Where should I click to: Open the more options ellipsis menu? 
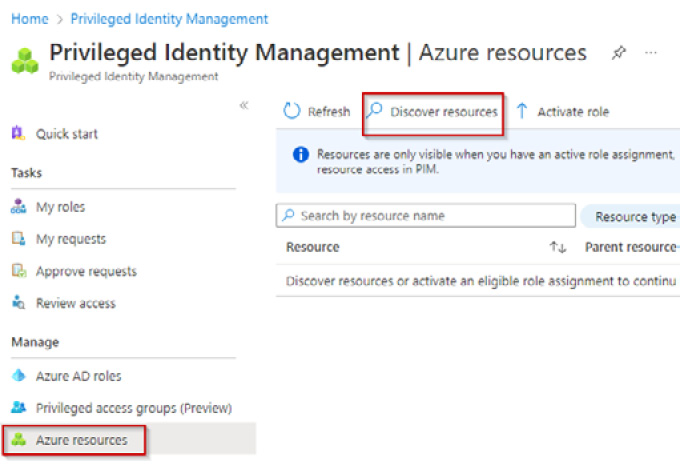tap(651, 53)
